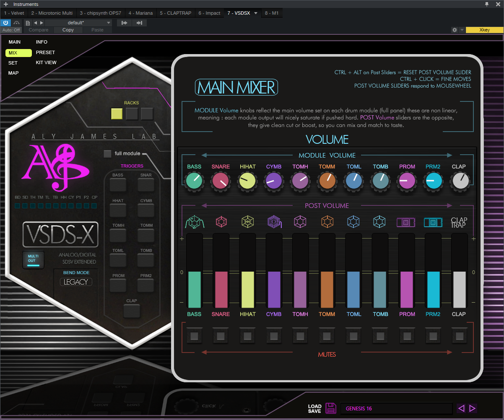Click the floppy disk load/save icon
The image size is (504, 420).
(x=331, y=408)
